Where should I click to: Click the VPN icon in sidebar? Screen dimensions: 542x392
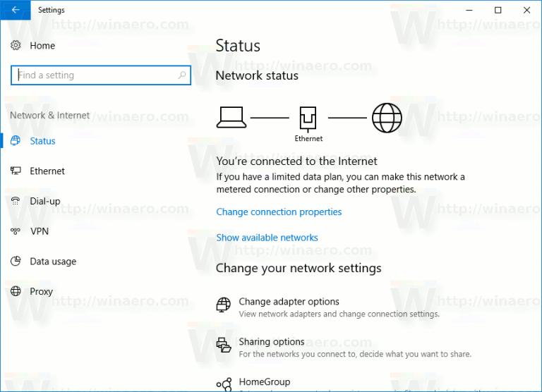click(16, 231)
